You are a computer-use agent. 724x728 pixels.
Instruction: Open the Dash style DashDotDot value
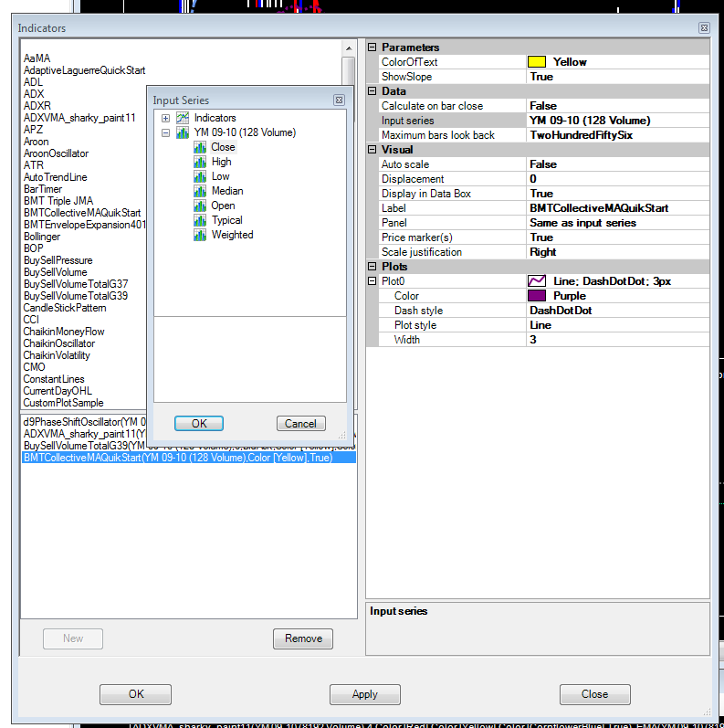click(x=618, y=311)
